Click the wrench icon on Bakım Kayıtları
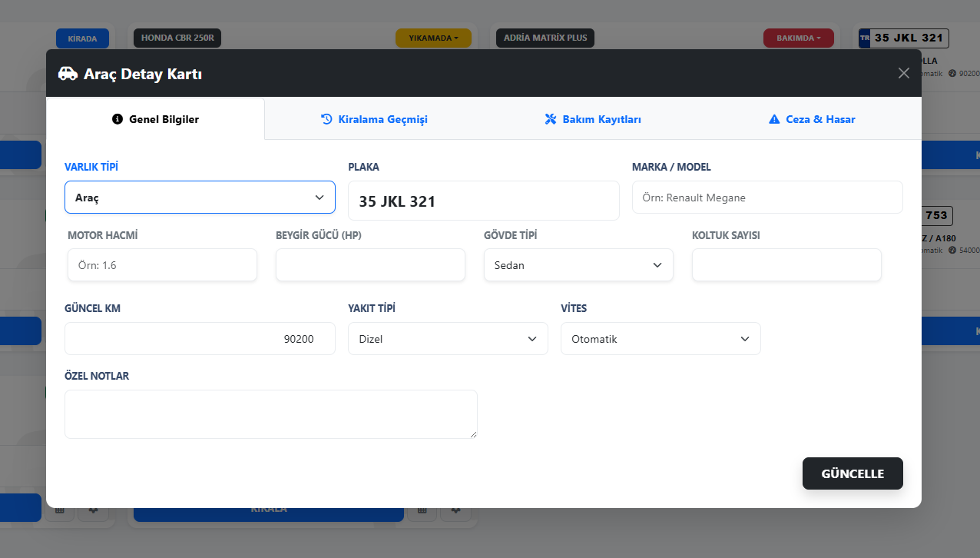Screen dimensions: 980x558 click(x=550, y=119)
